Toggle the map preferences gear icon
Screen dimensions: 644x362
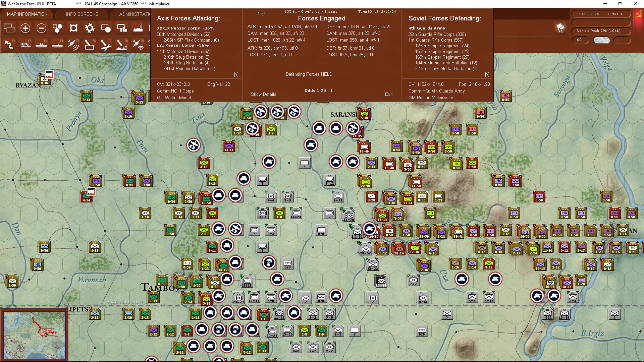(x=90, y=28)
